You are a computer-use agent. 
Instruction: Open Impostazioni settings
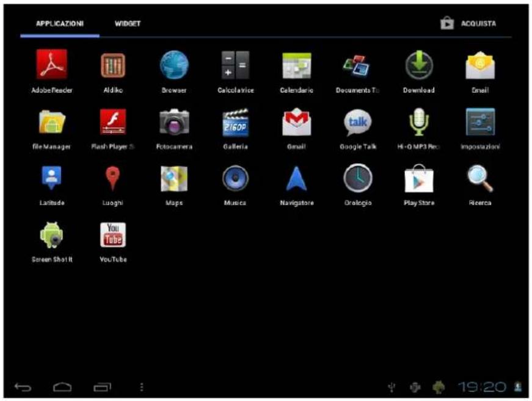coord(480,121)
